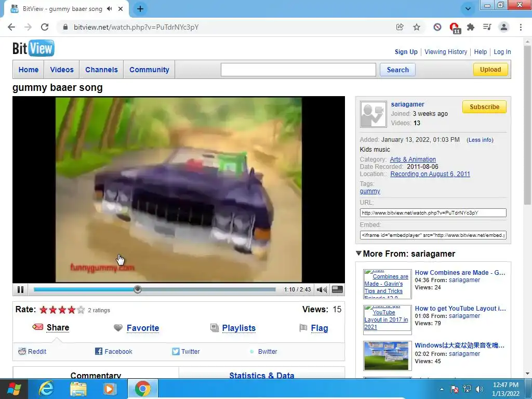Click browser back arrow
Viewport: 532px width, 399px height.
11,27
